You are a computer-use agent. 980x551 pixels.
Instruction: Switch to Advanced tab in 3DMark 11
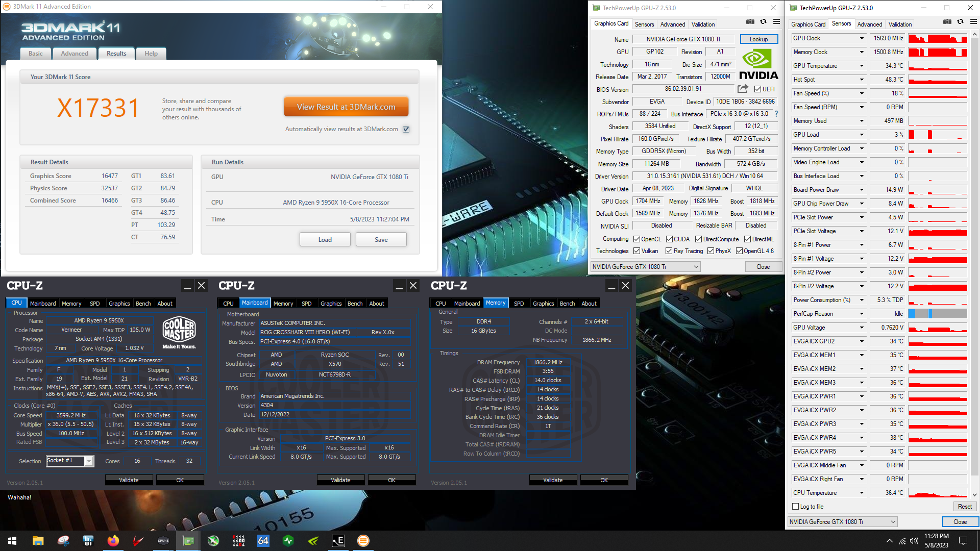point(75,54)
